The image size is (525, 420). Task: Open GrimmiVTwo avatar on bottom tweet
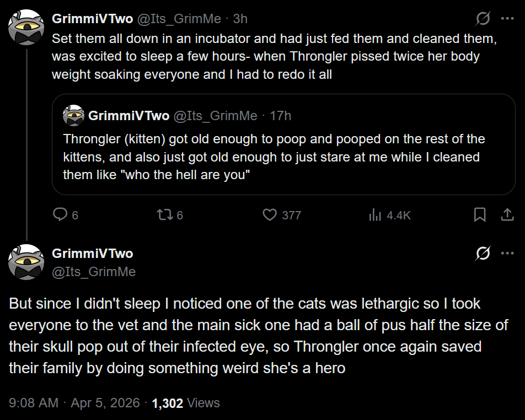tap(26, 262)
